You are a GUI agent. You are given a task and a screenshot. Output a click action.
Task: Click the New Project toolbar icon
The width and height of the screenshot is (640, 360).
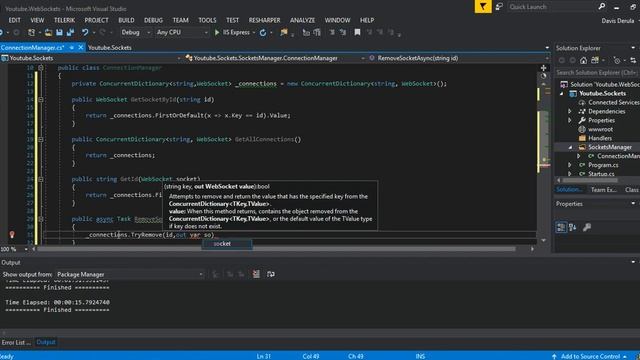31,32
